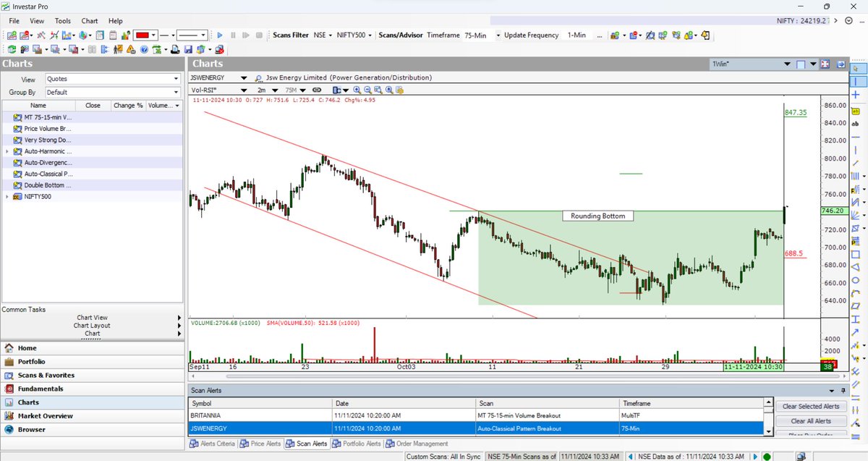Open the new chart icon in toolbar
Viewport: 868px width, 461px height.
pos(12,35)
